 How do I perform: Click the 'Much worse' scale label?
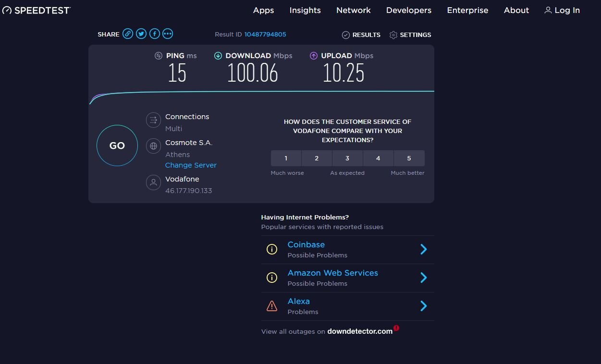pos(287,173)
